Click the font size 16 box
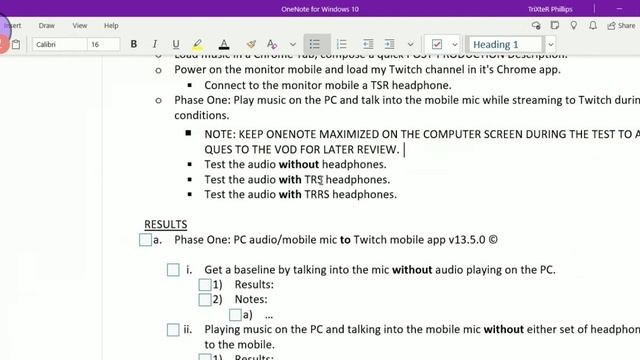This screenshot has width=640, height=360. click(104, 44)
